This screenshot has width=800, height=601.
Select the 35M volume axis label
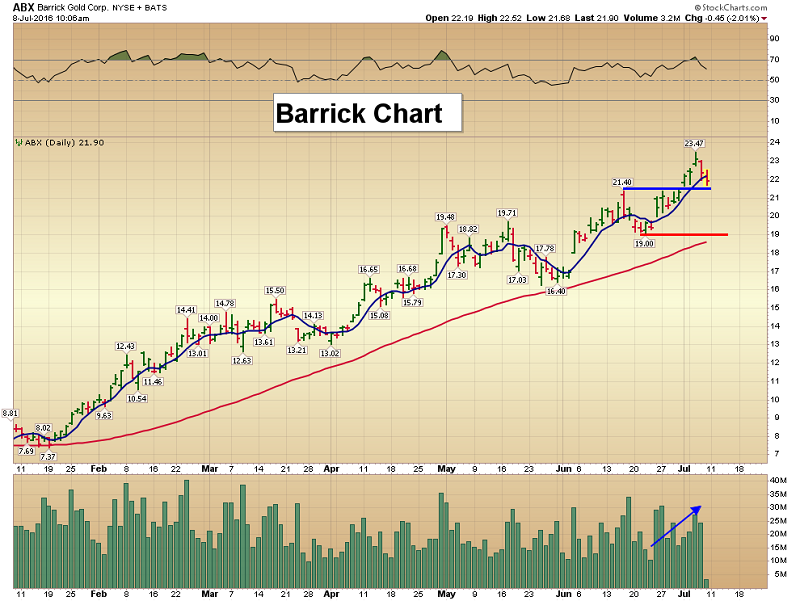tap(777, 494)
